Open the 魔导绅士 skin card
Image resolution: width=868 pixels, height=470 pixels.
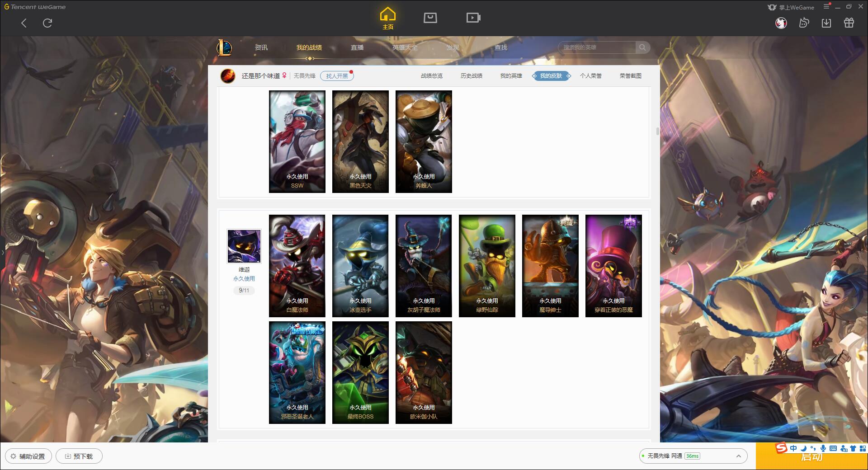pyautogui.click(x=550, y=266)
